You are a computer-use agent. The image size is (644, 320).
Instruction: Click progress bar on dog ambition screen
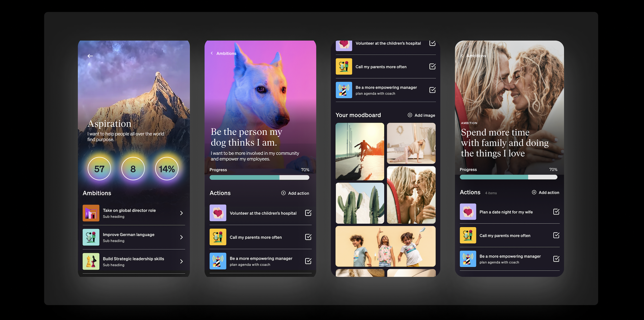[x=259, y=178]
